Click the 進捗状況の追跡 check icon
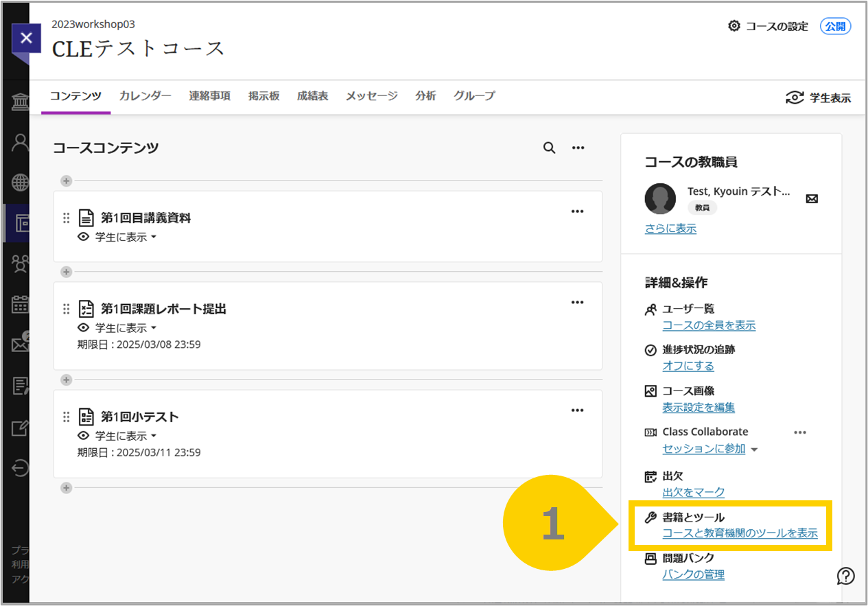The width and height of the screenshot is (868, 606). tap(650, 350)
